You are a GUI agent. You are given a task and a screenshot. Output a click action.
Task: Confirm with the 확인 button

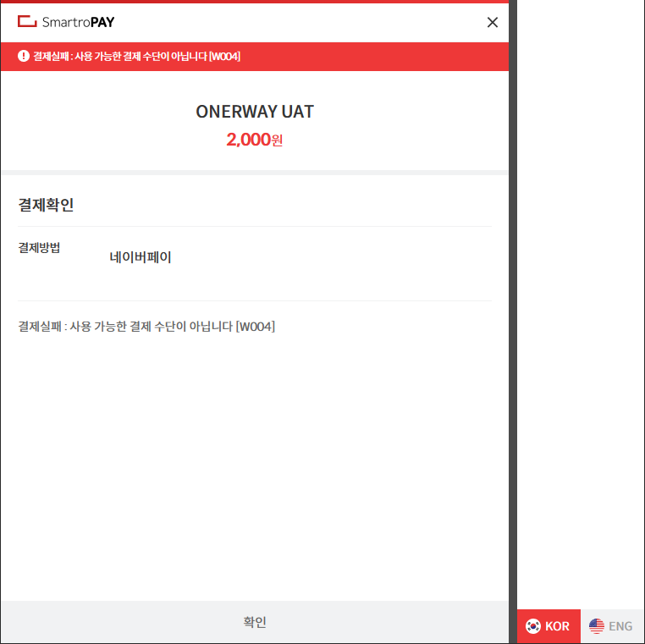pos(255,621)
